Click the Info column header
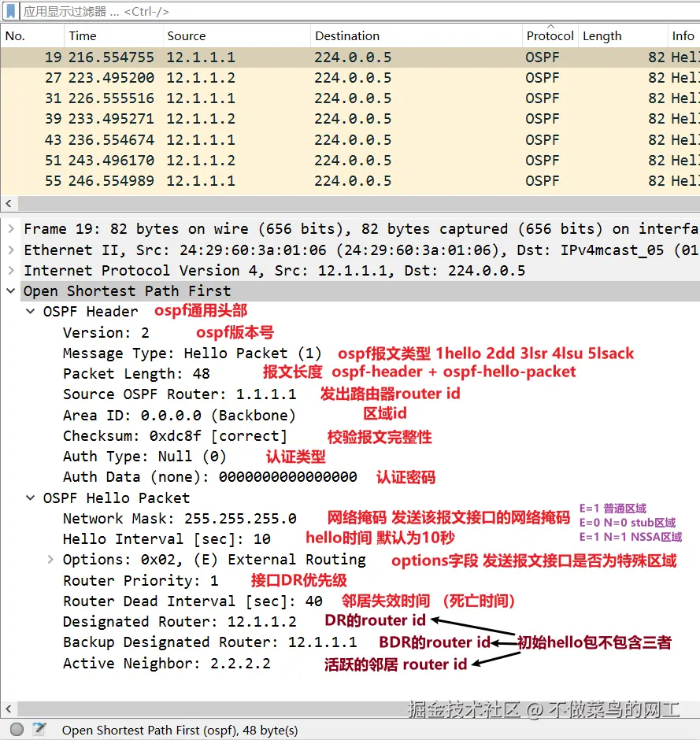This screenshot has height=740, width=700. (683, 36)
